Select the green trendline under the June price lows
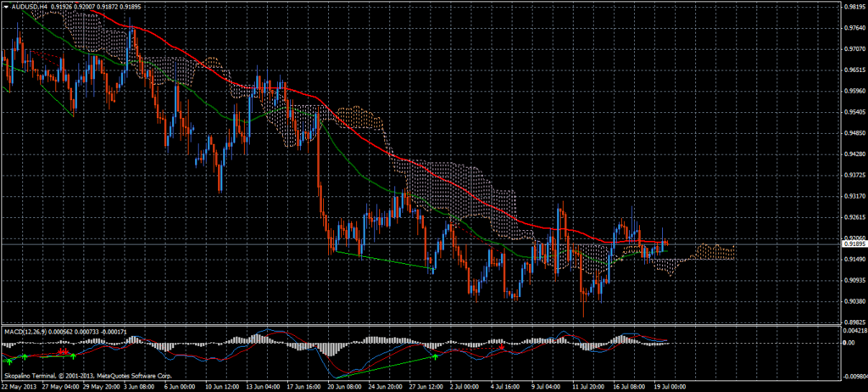Image resolution: width=868 pixels, height=392 pixels. tap(386, 260)
